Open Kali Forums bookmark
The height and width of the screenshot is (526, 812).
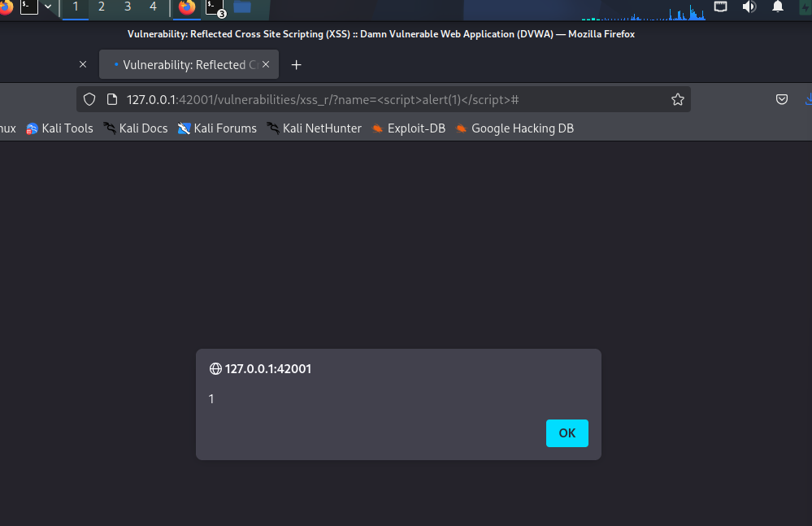[x=217, y=128]
